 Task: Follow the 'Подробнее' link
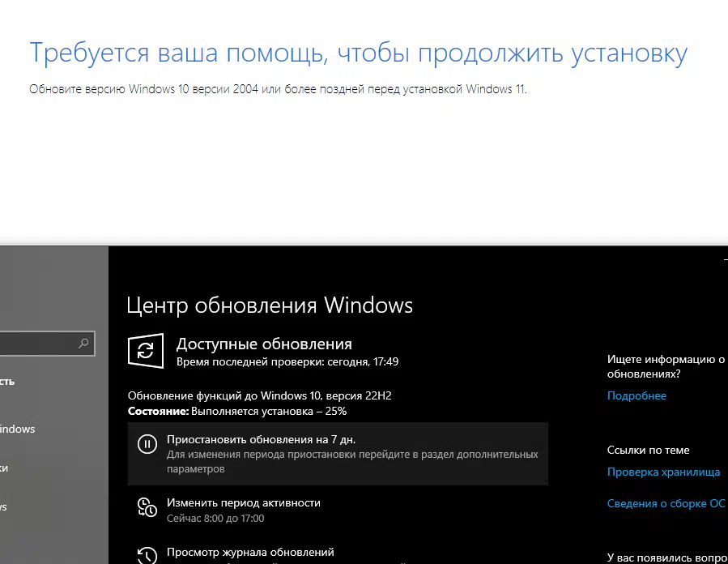click(636, 395)
